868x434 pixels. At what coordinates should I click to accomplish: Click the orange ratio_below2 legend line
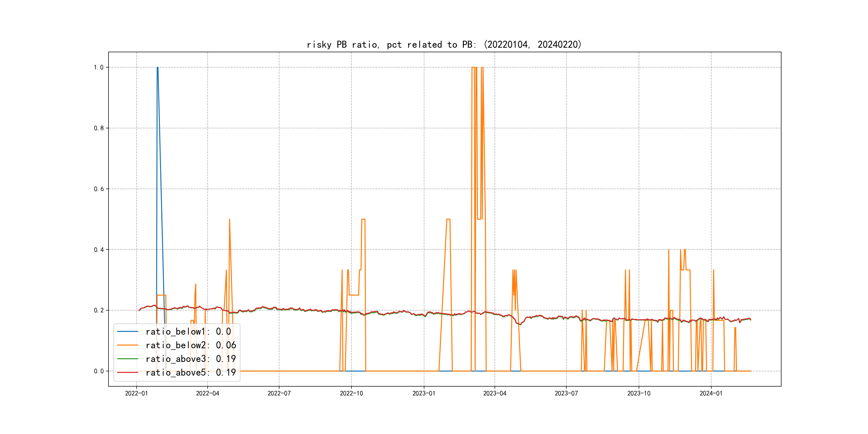[x=128, y=345]
